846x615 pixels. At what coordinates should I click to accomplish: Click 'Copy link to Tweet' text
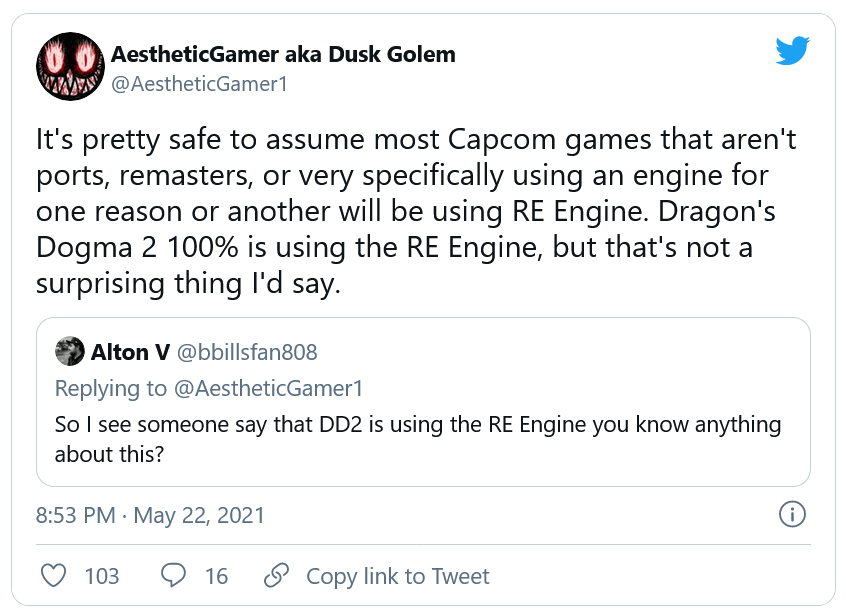click(x=397, y=576)
